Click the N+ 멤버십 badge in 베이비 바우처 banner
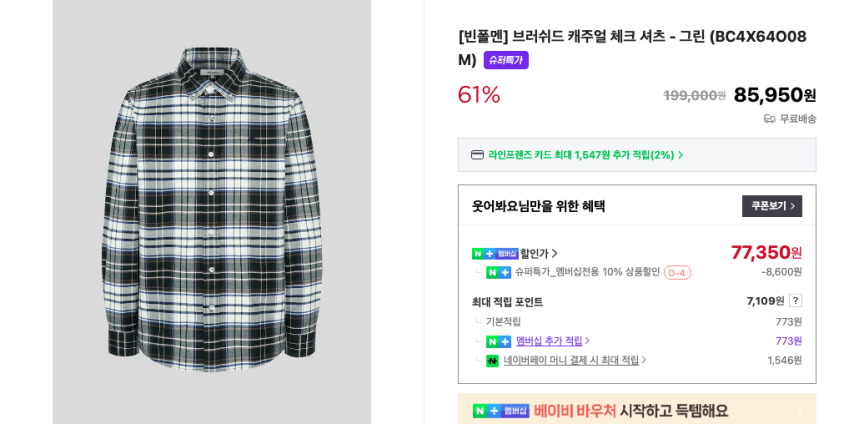 click(x=501, y=411)
